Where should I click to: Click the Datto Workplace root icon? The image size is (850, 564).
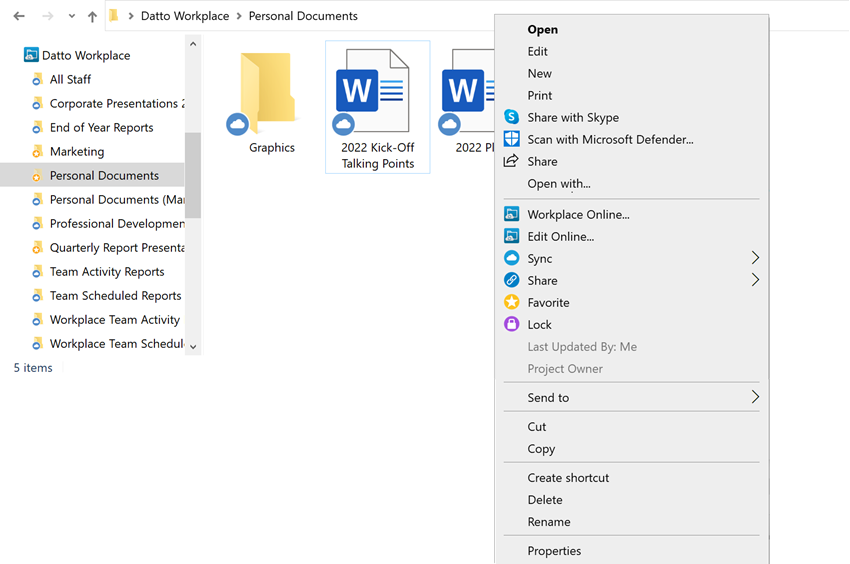[x=31, y=56]
